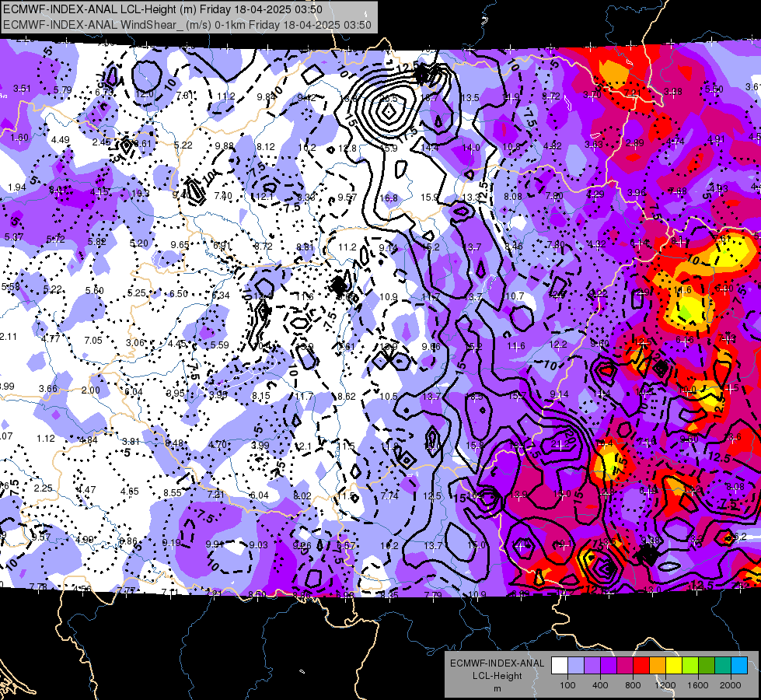The width and height of the screenshot is (761, 700).
Task: Select the sky blue legend swatch
Action: click(x=739, y=666)
